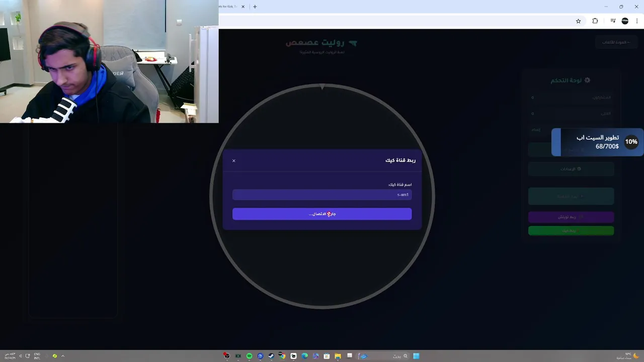The height and width of the screenshot is (362, 644).
Task: Show hidden system tray icons chevron
Action: coord(62,356)
